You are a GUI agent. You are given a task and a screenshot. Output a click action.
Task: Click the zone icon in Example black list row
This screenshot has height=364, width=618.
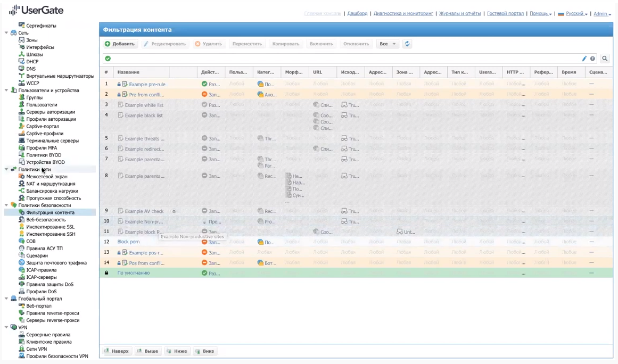point(344,115)
